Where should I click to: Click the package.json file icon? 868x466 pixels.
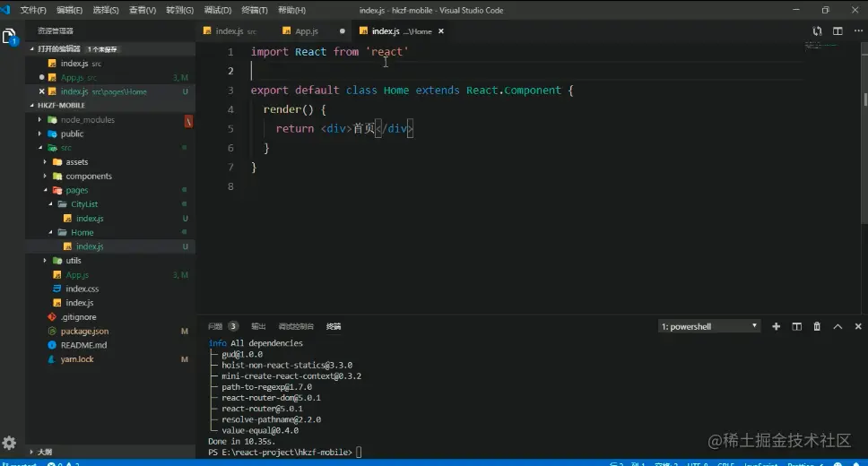pyautogui.click(x=52, y=331)
